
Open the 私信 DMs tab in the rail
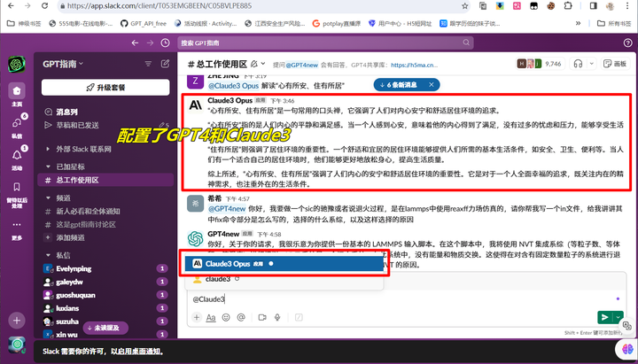17,126
